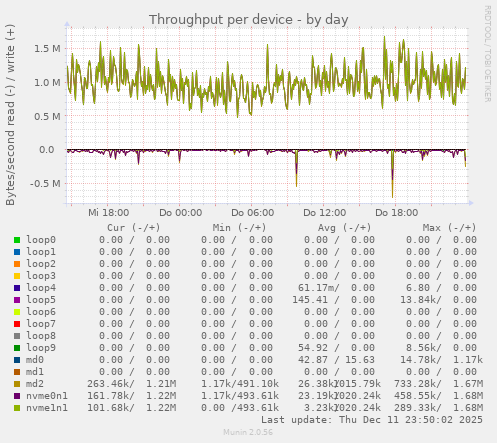The width and height of the screenshot is (497, 443).
Task: Click the Cur (-/+) column header
Action: click(x=134, y=228)
